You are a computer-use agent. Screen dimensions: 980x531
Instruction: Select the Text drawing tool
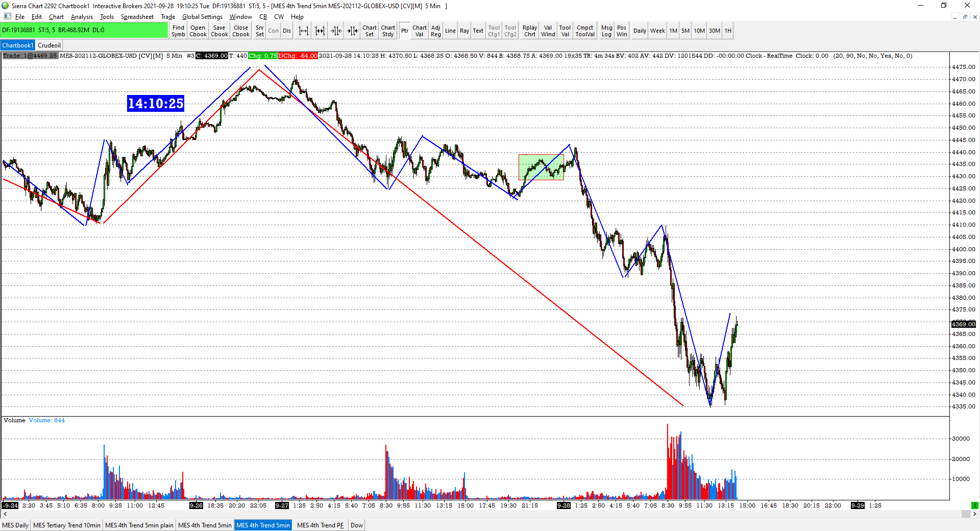click(x=478, y=31)
